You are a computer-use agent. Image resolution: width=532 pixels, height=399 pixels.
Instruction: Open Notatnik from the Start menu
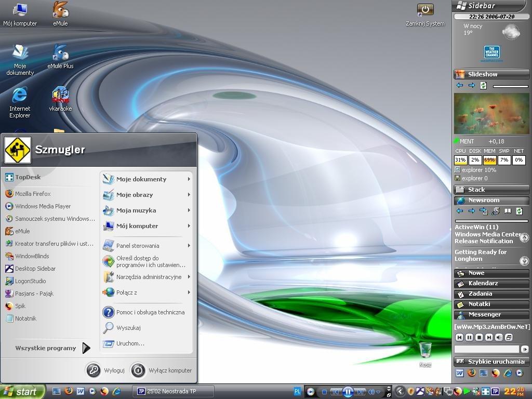[21, 318]
